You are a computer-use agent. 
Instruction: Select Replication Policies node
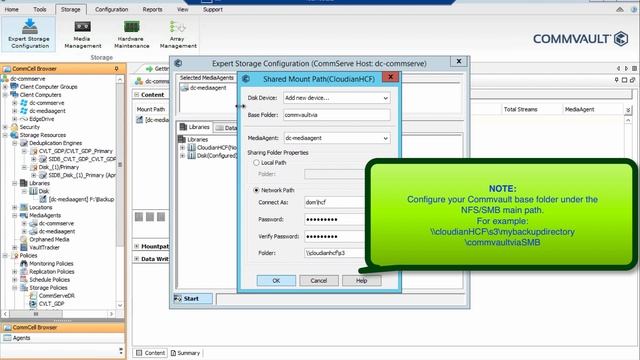pyautogui.click(x=52, y=272)
